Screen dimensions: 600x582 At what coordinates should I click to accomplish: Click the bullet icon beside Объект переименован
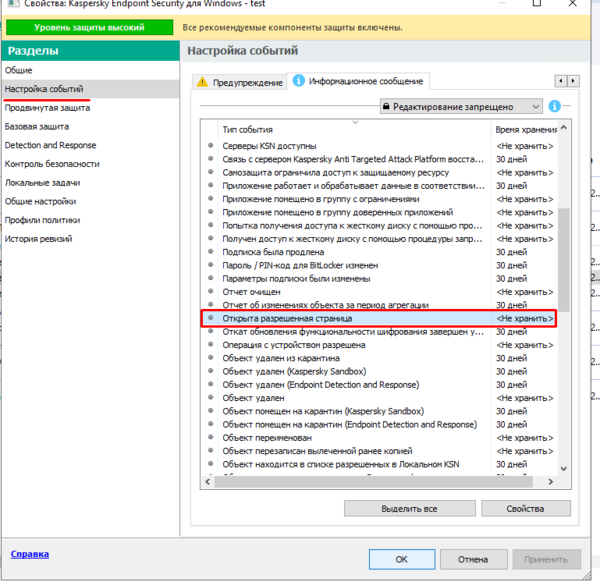210,437
